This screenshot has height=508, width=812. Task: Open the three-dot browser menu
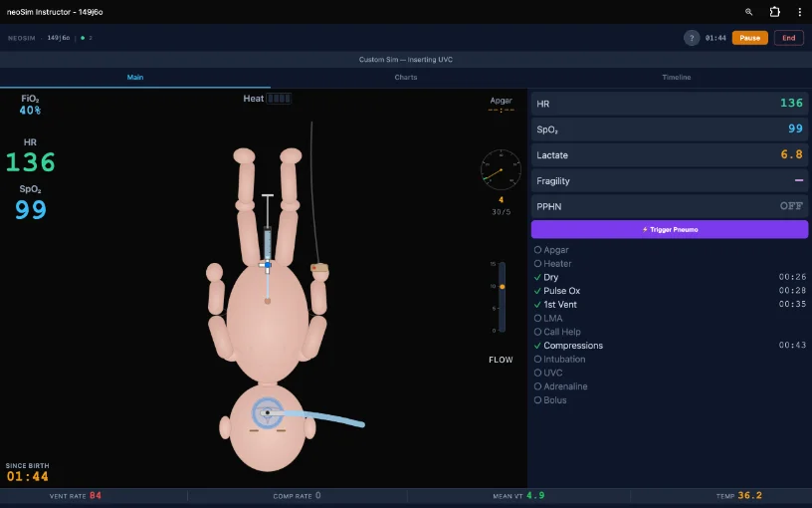click(800, 12)
